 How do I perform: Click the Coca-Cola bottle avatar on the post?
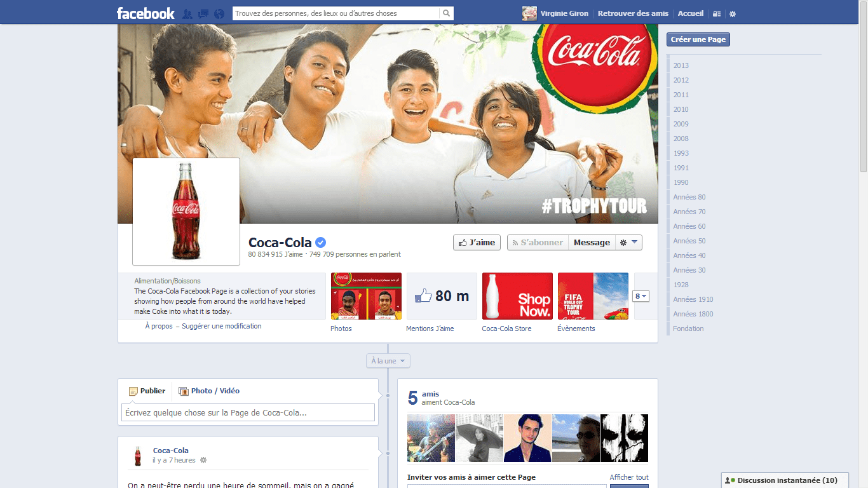click(x=137, y=456)
